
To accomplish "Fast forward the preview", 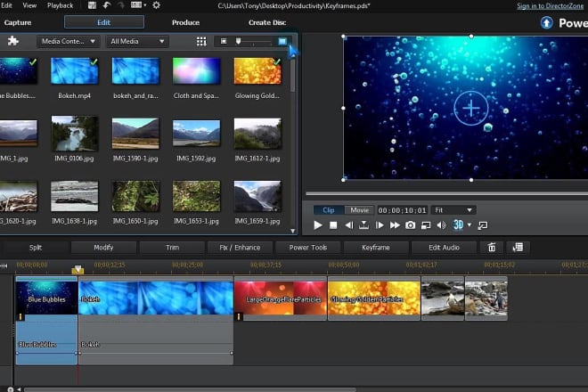I will [395, 225].
